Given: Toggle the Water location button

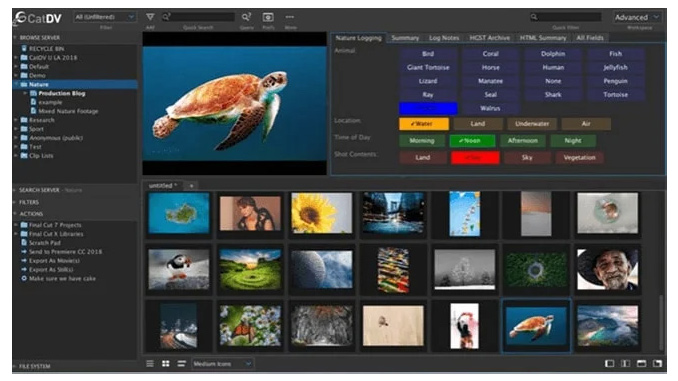Looking at the screenshot, I should point(424,124).
